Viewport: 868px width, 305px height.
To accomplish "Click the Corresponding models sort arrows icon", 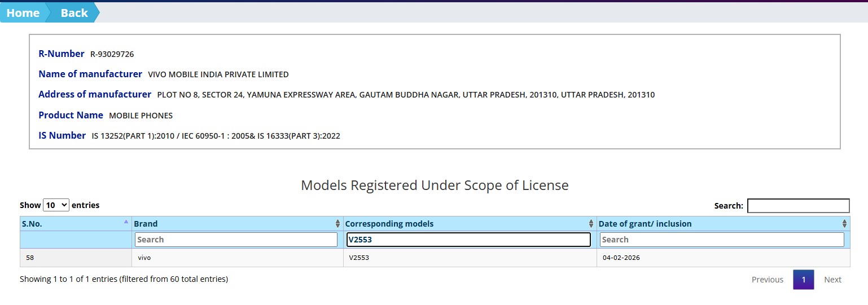I will click(591, 224).
